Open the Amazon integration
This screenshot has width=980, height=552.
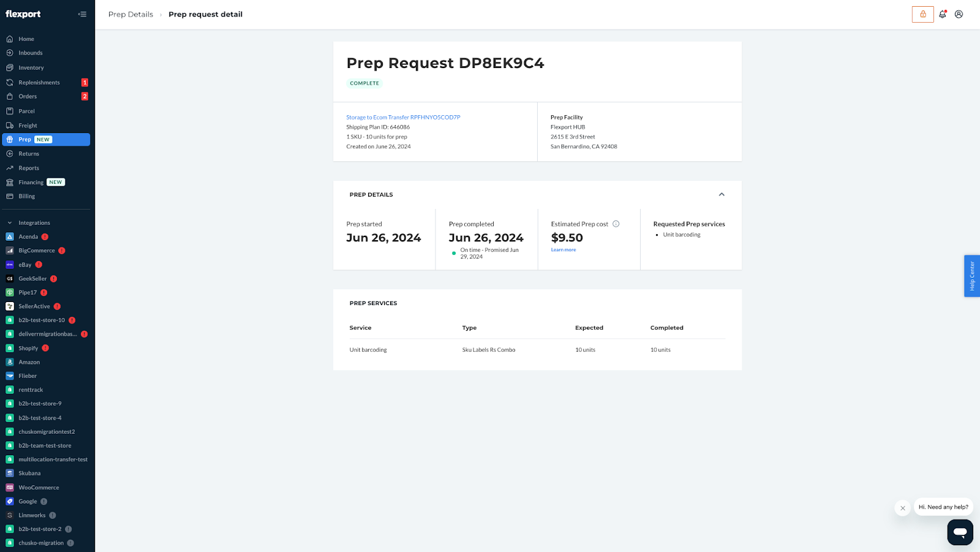(x=9, y=362)
